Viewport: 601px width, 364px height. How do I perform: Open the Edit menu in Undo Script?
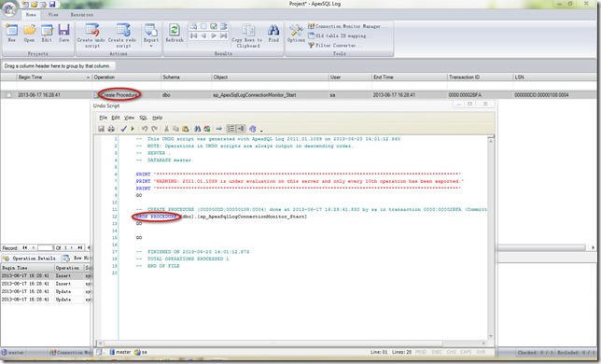coord(116,118)
